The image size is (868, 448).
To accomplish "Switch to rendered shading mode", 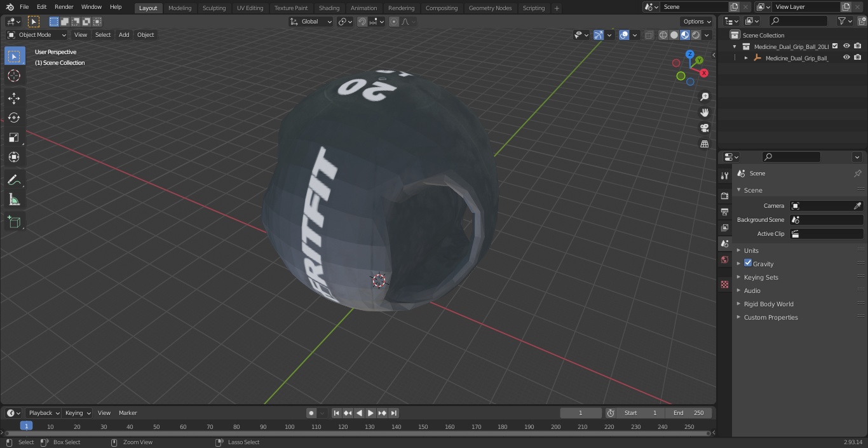I will [x=696, y=35].
